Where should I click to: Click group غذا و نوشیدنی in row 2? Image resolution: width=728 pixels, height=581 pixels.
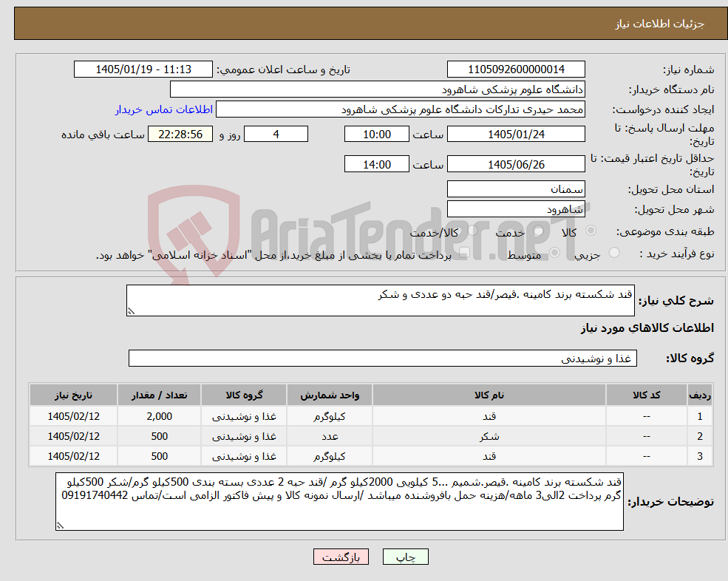click(244, 436)
